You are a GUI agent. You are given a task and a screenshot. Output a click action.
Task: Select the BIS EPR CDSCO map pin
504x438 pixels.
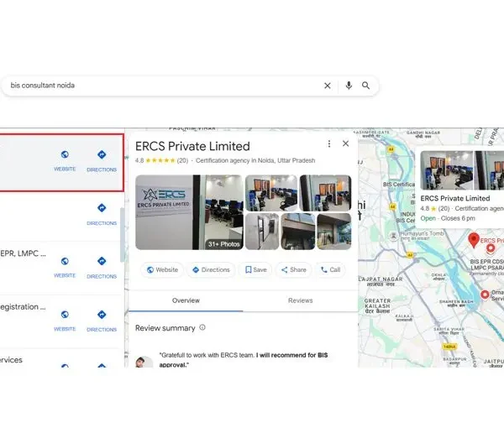tap(491, 248)
